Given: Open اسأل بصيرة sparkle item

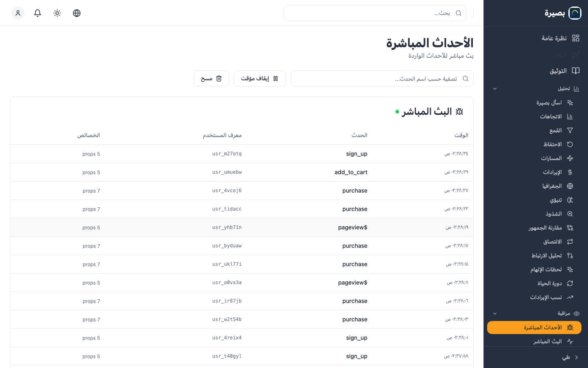Looking at the screenshot, I should click(570, 103).
